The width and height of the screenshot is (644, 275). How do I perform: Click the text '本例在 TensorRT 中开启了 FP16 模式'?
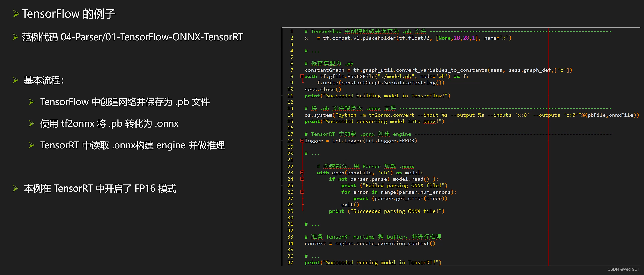coord(100,189)
